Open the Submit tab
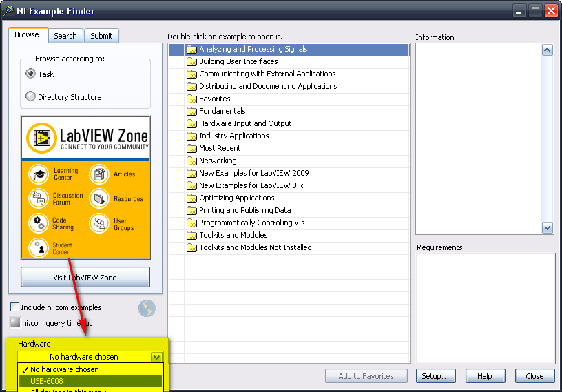Image resolution: width=562 pixels, height=392 pixels. (101, 36)
